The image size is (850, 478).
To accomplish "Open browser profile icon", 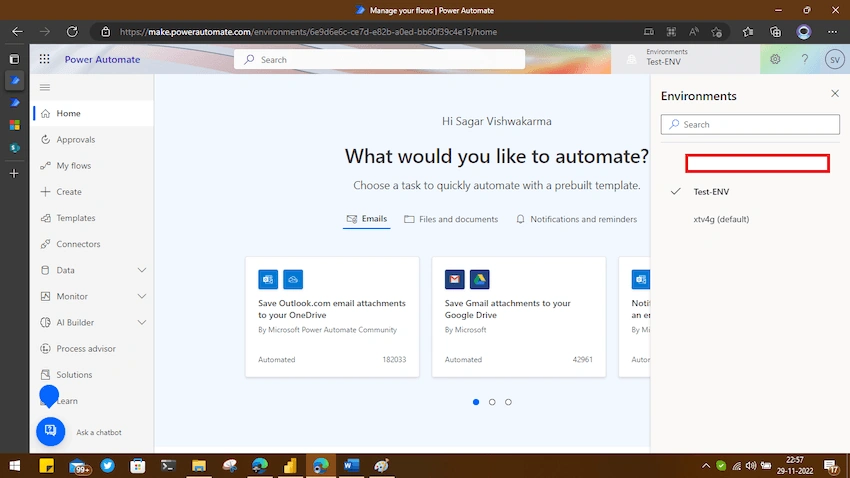I will coord(804,32).
